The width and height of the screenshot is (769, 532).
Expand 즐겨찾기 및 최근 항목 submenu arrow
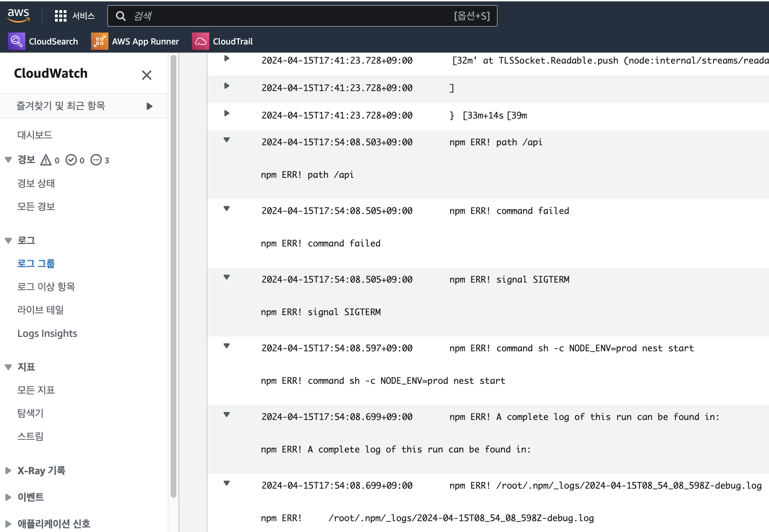pos(149,106)
